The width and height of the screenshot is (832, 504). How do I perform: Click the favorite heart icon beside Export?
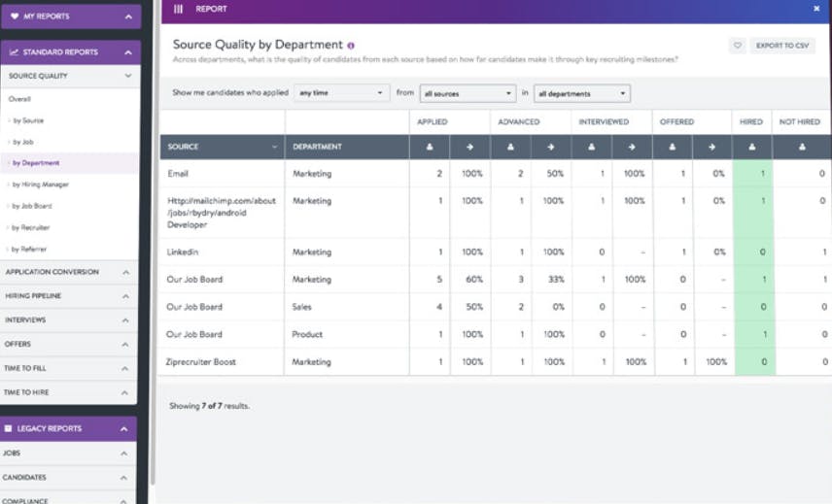coord(738,46)
